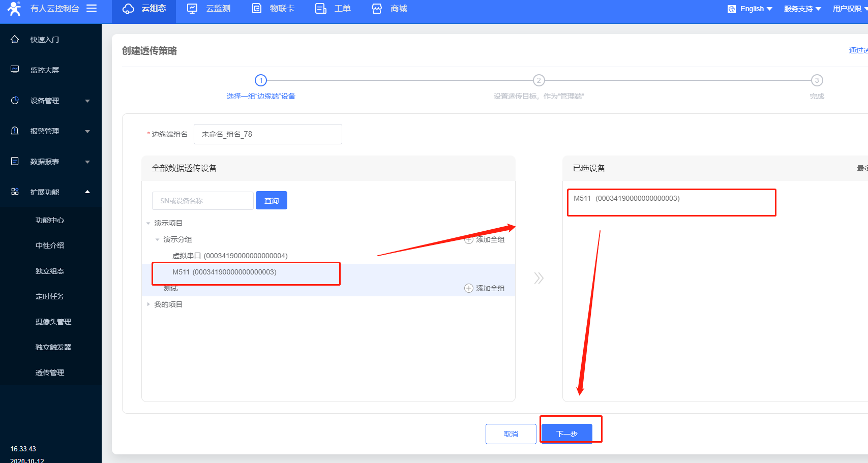Collapse the 演示项目 tree node
Screen dimensions: 868x463
tap(148, 223)
